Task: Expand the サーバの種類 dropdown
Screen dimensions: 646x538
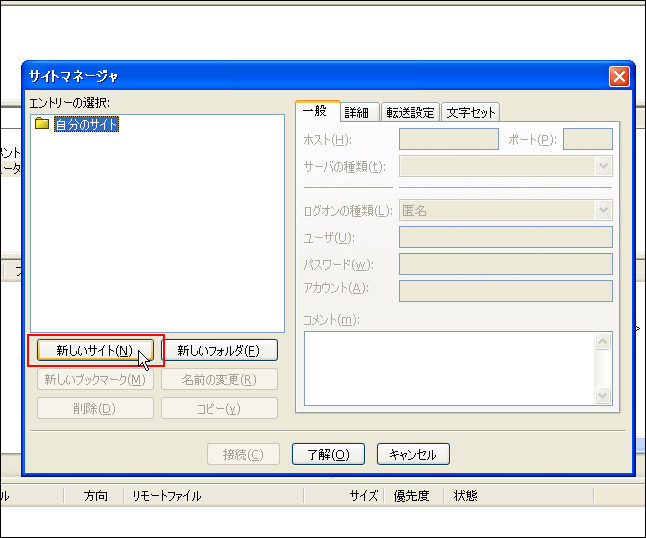Action: tap(603, 166)
